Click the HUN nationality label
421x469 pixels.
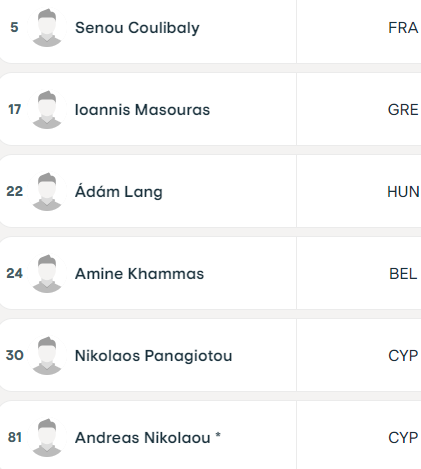tap(403, 192)
